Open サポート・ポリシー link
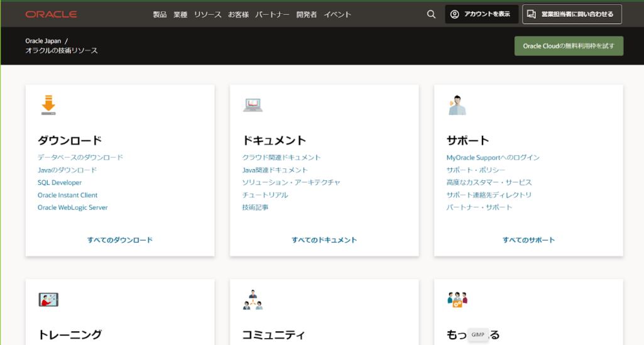Viewport: 644px width, 345px height. [476, 170]
